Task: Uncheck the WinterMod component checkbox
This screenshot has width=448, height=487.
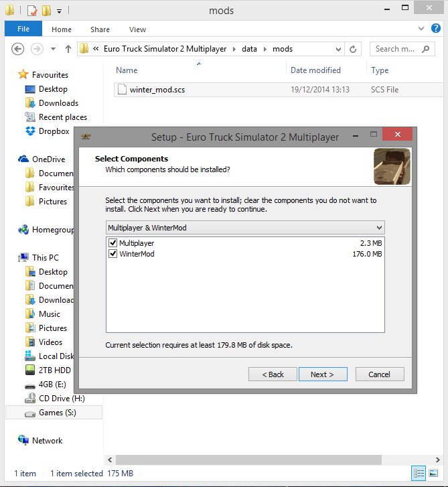Action: click(113, 254)
